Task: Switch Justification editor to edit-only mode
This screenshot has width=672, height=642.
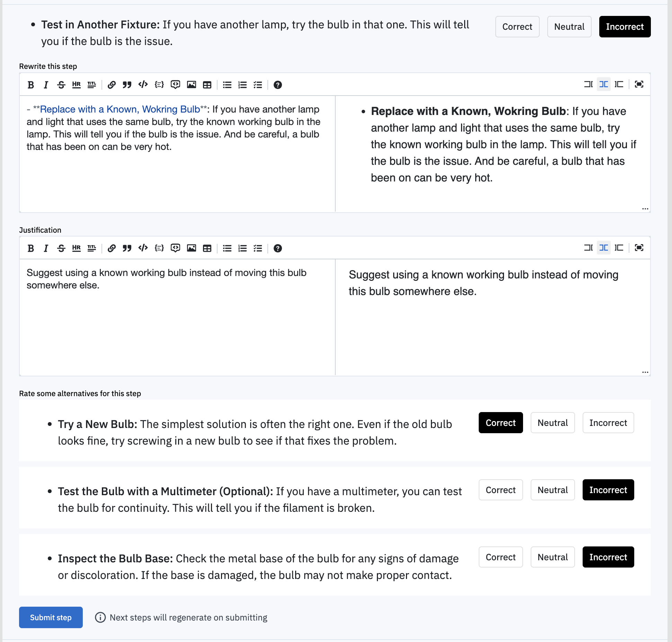Action: (589, 248)
